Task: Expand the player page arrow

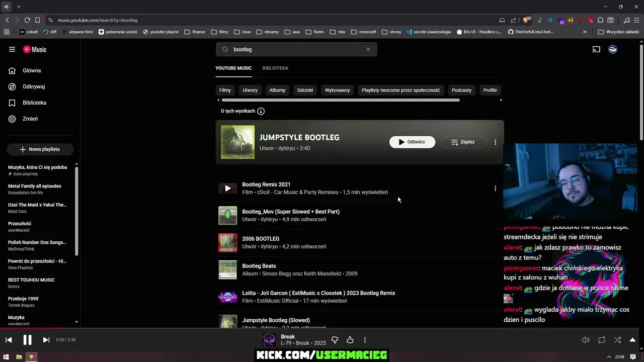Action: pyautogui.click(x=633, y=340)
